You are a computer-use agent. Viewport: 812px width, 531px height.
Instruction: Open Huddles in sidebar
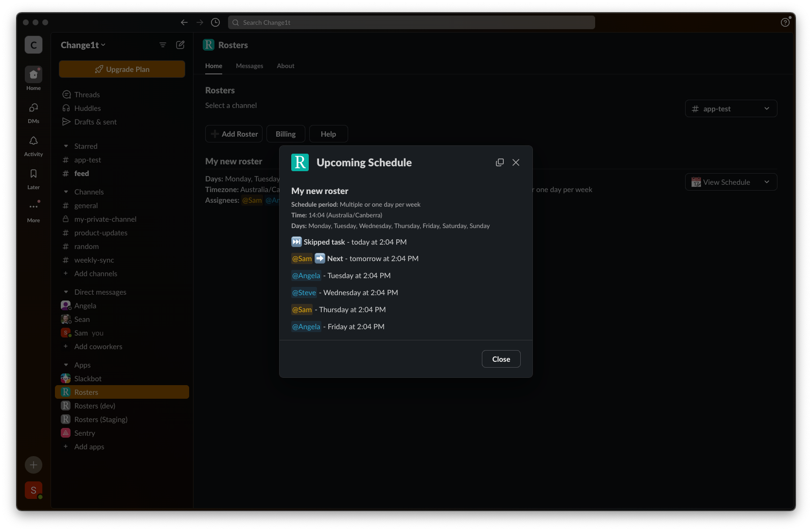click(122, 108)
